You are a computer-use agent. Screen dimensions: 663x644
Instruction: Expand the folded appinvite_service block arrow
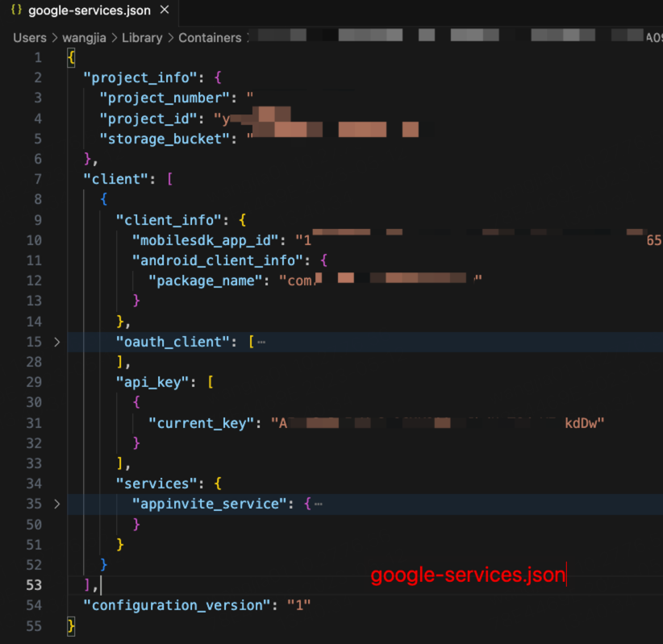[x=56, y=504]
